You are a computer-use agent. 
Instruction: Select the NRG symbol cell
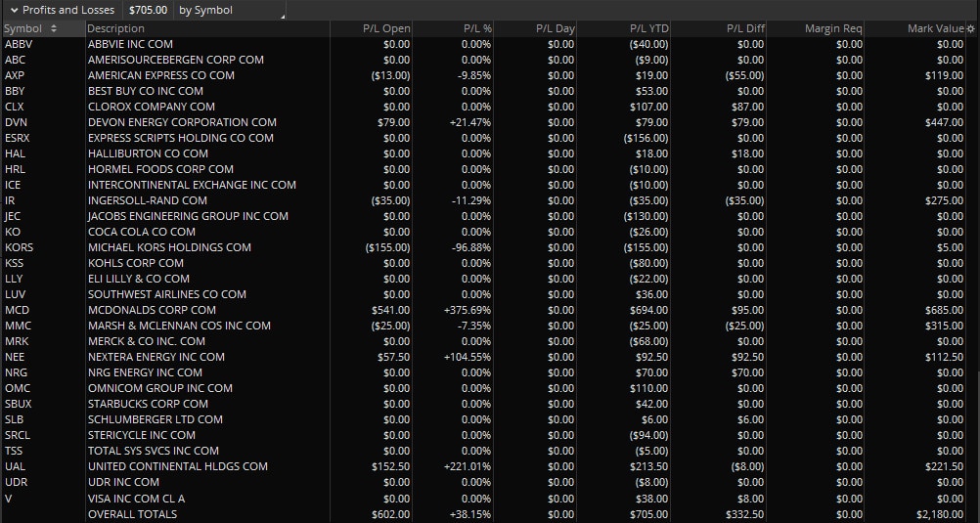[x=16, y=372]
